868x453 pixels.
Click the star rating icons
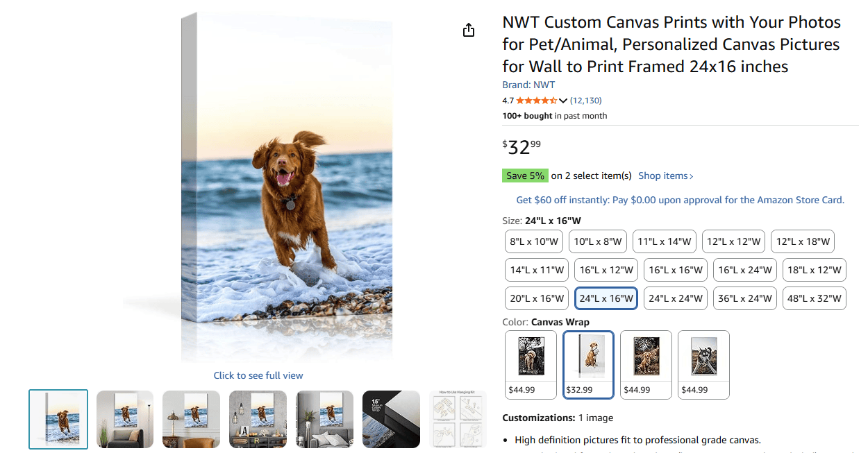point(536,101)
